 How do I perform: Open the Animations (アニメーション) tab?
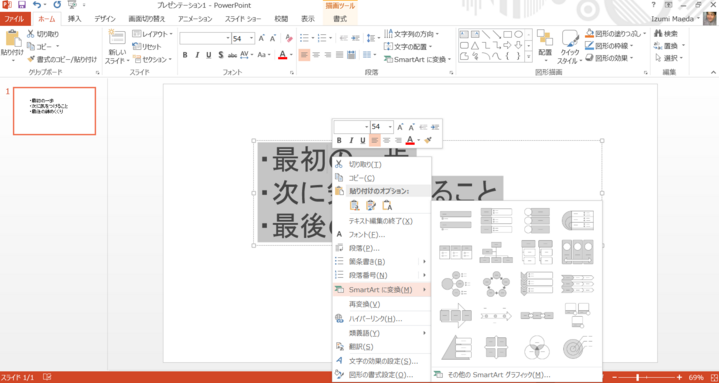[x=195, y=19]
